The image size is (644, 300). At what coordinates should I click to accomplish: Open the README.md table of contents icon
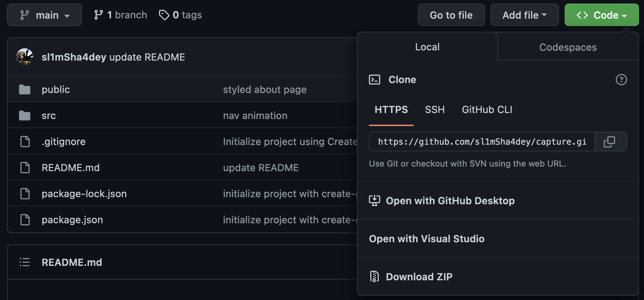tap(25, 262)
